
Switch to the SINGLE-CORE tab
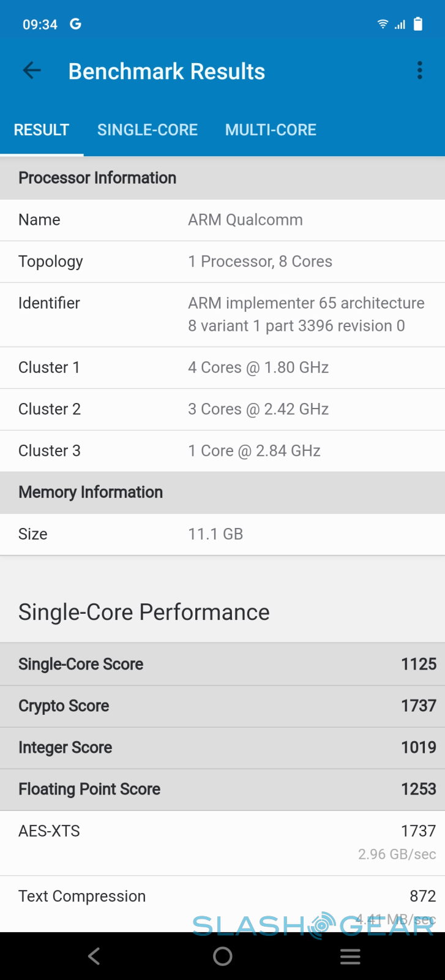[148, 130]
